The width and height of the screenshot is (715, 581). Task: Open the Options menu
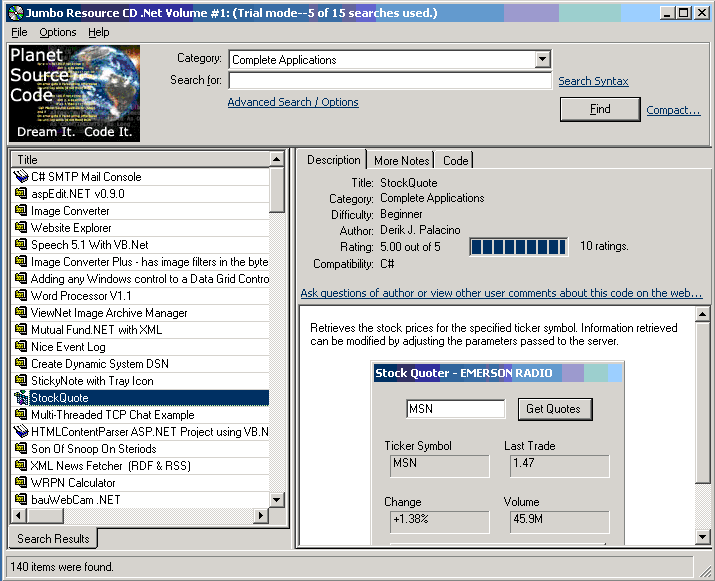coord(58,32)
